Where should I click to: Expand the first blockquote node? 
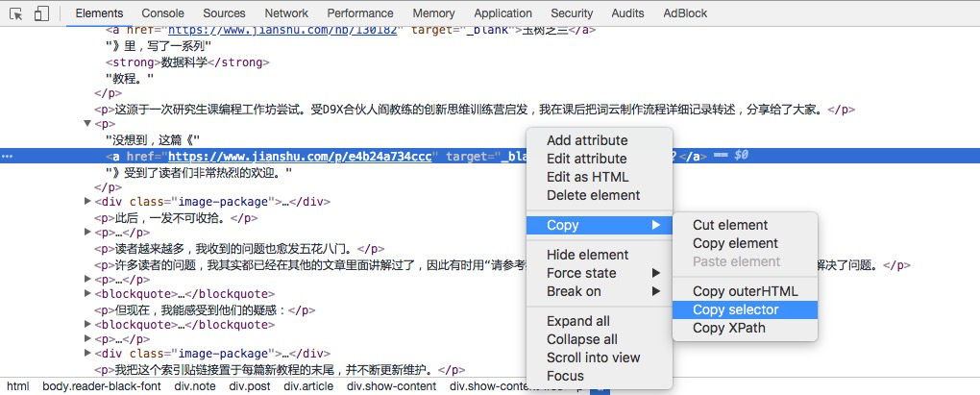[88, 294]
